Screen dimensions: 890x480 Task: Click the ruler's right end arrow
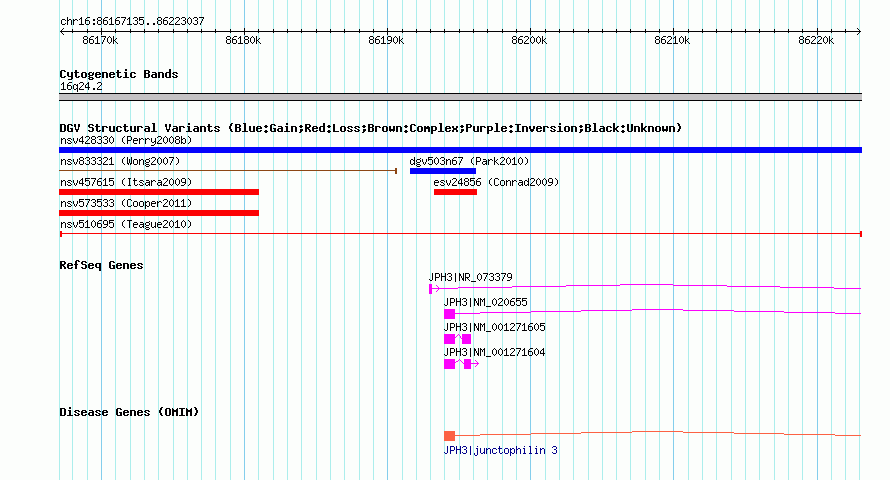coord(859,31)
